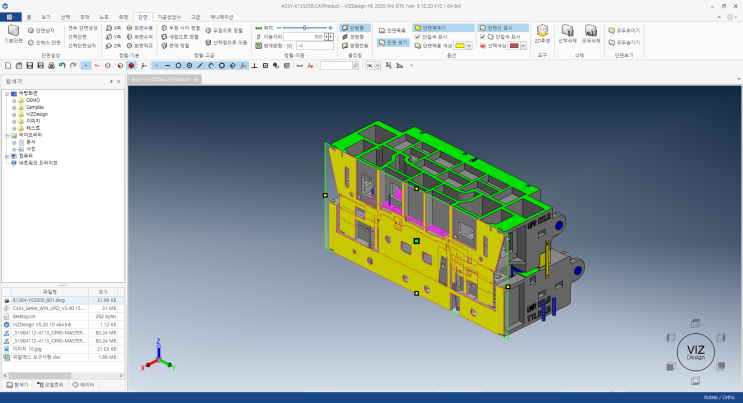Image resolution: width=743 pixels, height=403 pixels.
Task: Toggle 단일색 표시 checkbox under 단면선 표시
Action: [482, 37]
